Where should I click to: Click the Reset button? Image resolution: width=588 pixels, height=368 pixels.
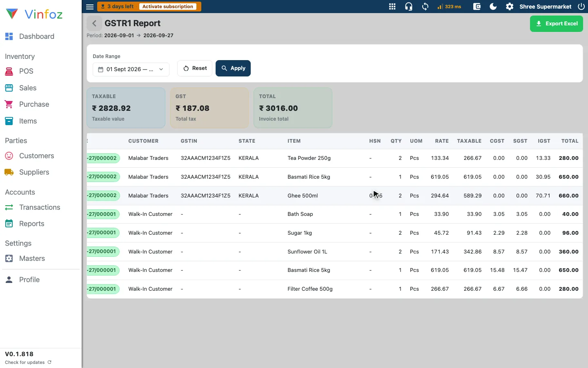(x=195, y=68)
